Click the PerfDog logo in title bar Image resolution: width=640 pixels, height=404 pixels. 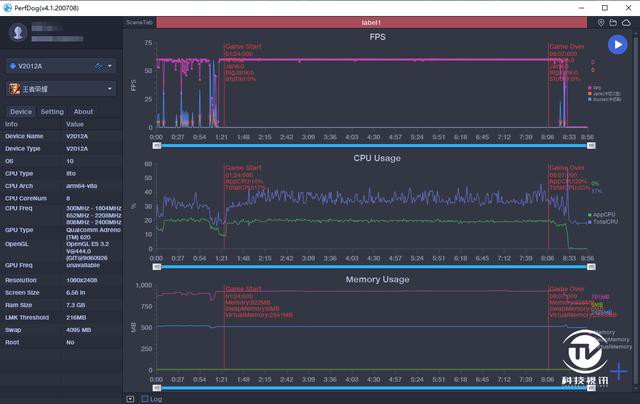(7, 8)
